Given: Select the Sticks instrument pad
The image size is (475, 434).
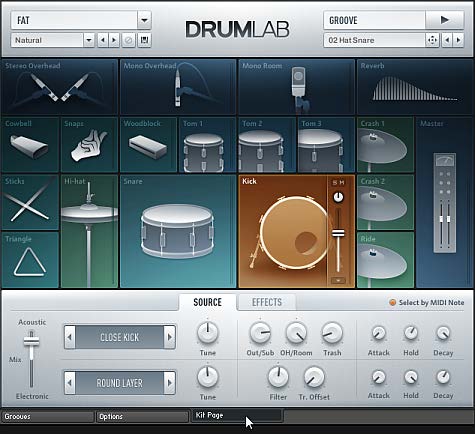Looking at the screenshot, I should pos(30,202).
